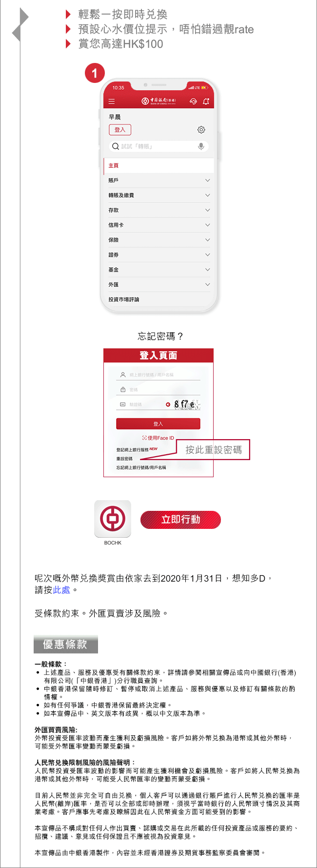The width and height of the screenshot is (317, 868).
Task: Click the 重設密碼 link
Action: [124, 459]
